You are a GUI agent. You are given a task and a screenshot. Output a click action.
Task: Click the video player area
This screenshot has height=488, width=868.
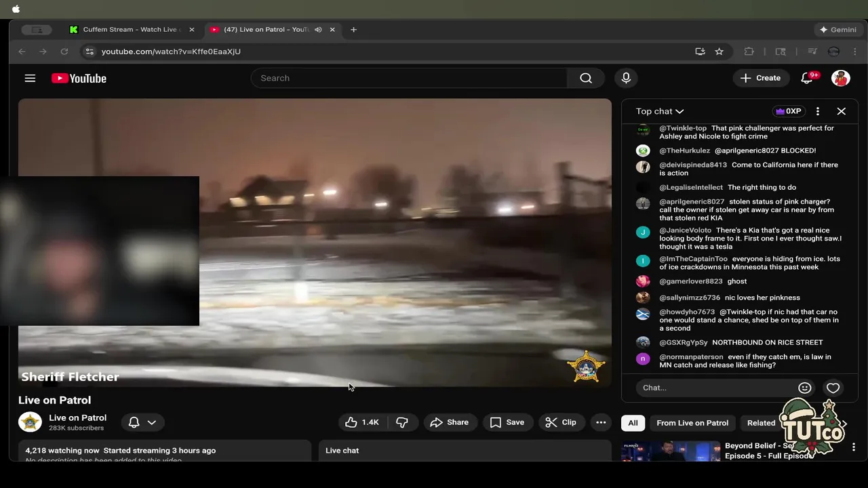coord(315,243)
